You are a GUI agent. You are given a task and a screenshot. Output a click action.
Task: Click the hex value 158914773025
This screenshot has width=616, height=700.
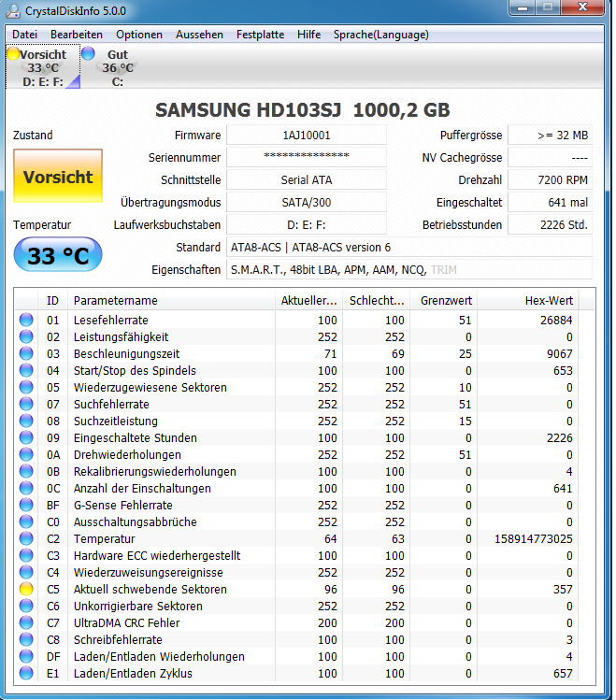point(534,539)
